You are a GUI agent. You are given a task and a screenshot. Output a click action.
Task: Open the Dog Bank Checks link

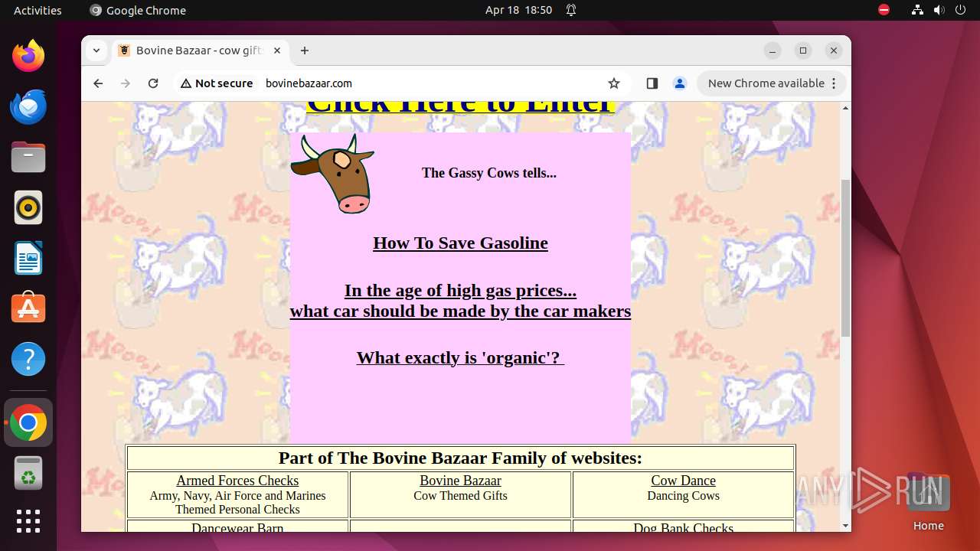[683, 527]
